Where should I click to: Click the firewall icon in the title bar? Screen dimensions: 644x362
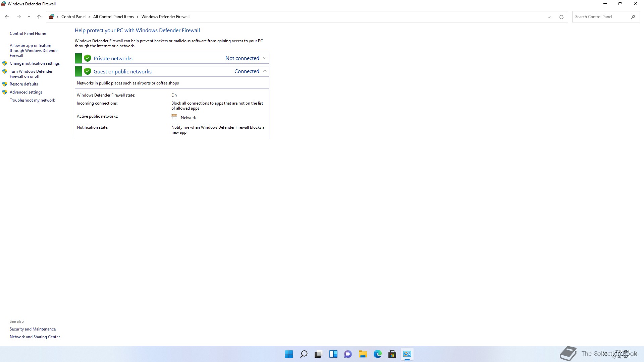click(x=3, y=4)
